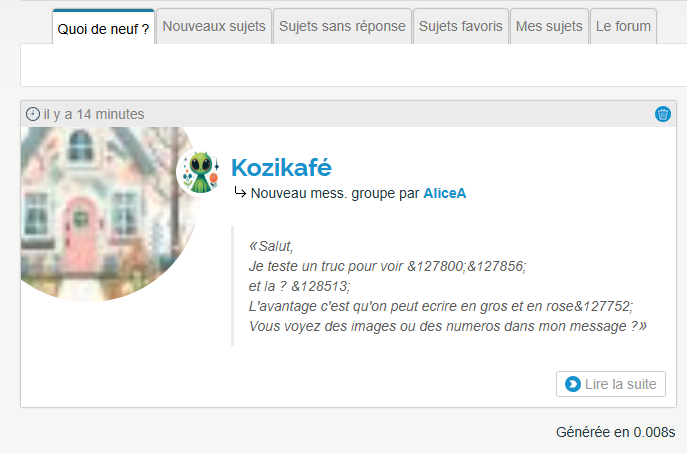Delete the notification with the trash icon
Viewport: 687px width, 453px height.
coord(662,114)
